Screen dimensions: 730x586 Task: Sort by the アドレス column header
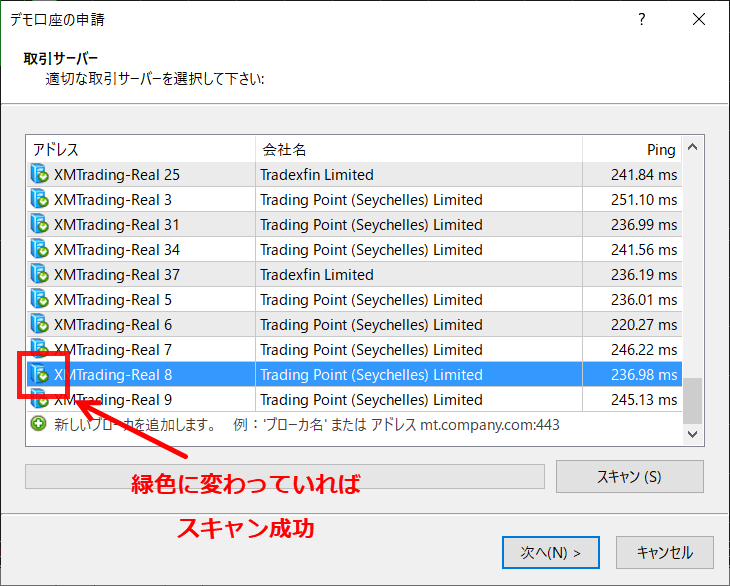point(140,150)
